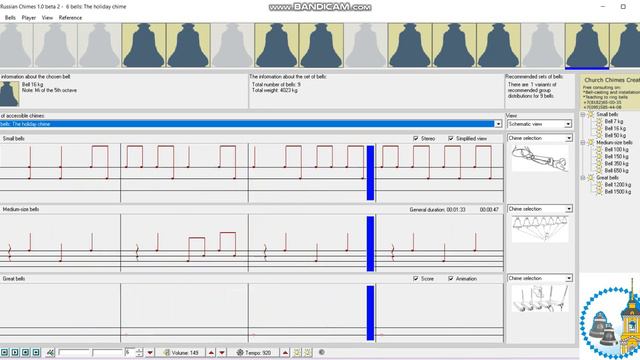Toggle the speaker mute icon in bottom toolbar
Screen dimensions: 640x360
(x=50, y=352)
